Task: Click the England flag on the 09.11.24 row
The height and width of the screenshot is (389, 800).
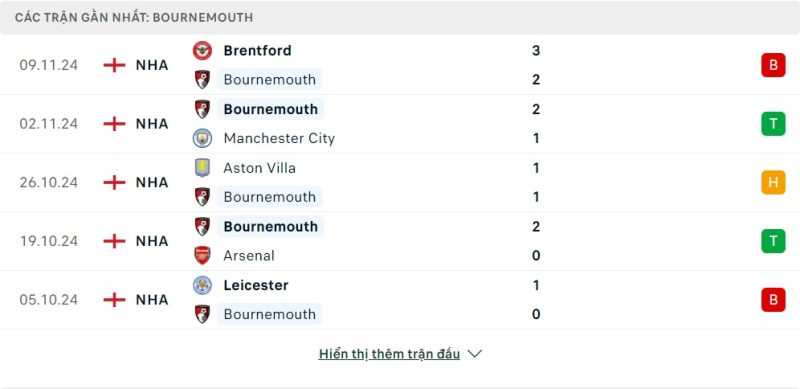Action: point(114,65)
